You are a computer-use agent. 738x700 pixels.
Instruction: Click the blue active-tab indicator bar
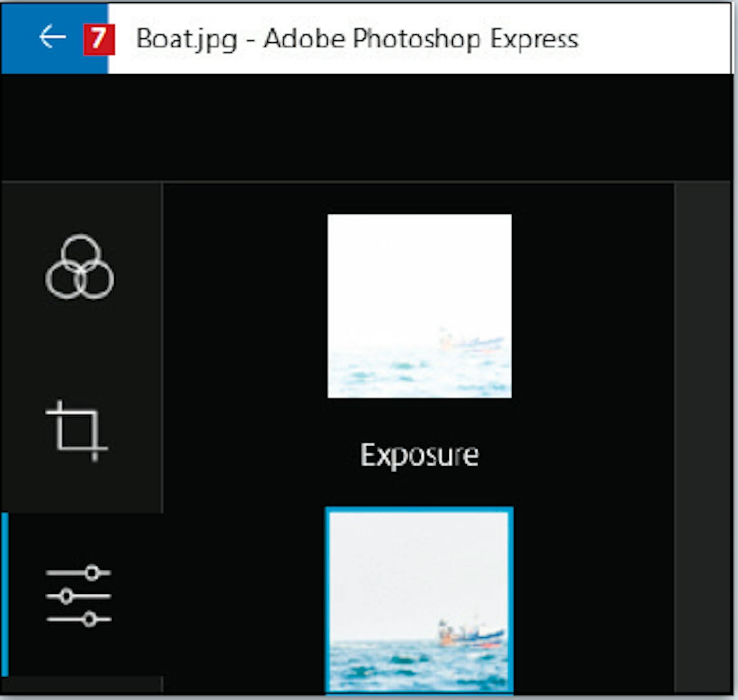click(5, 594)
